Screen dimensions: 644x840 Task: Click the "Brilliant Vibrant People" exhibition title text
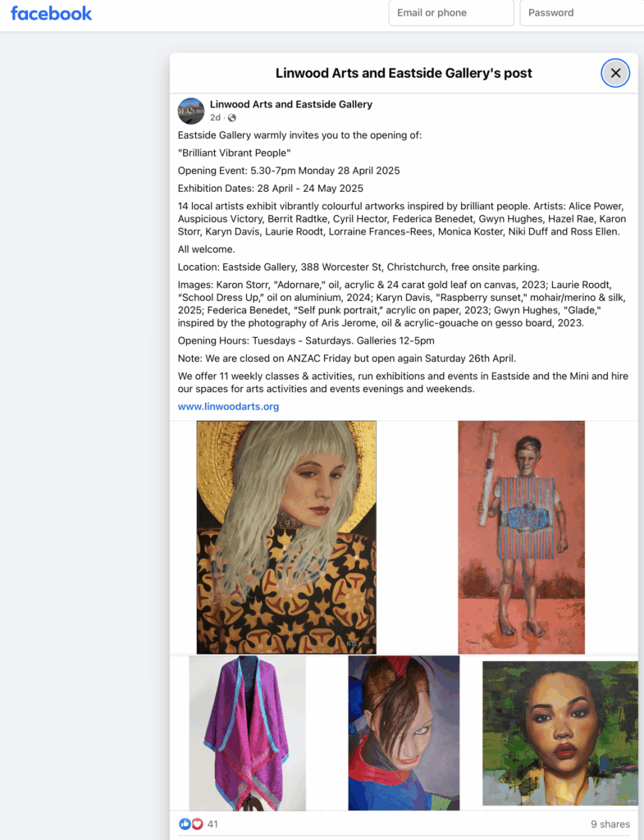coord(234,153)
